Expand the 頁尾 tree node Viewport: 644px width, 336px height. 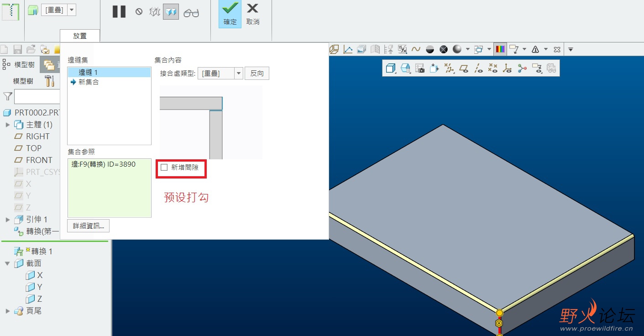click(x=8, y=311)
